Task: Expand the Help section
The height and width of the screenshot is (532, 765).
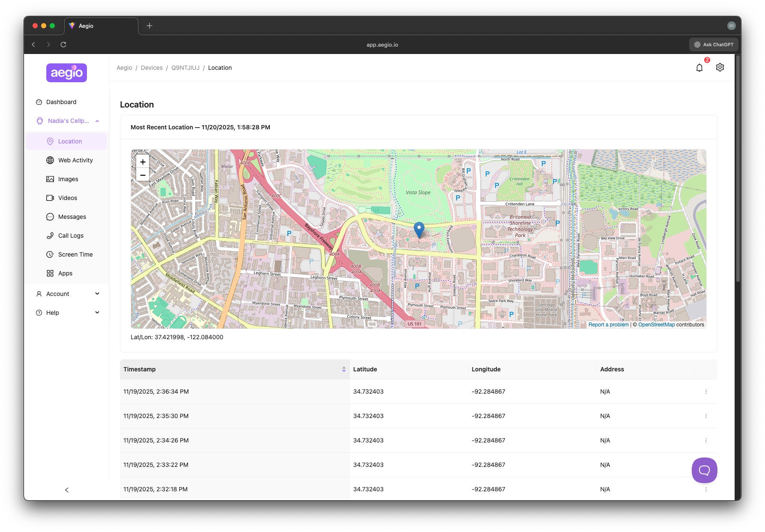Action: pyautogui.click(x=68, y=313)
